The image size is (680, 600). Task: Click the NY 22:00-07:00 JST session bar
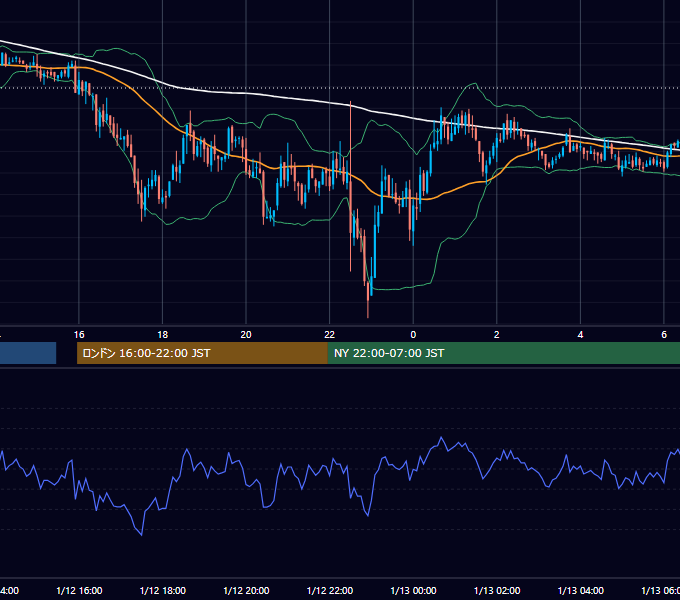pos(503,353)
